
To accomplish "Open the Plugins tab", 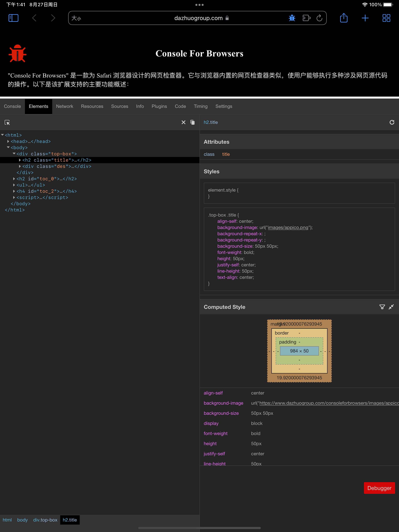I will [x=159, y=106].
